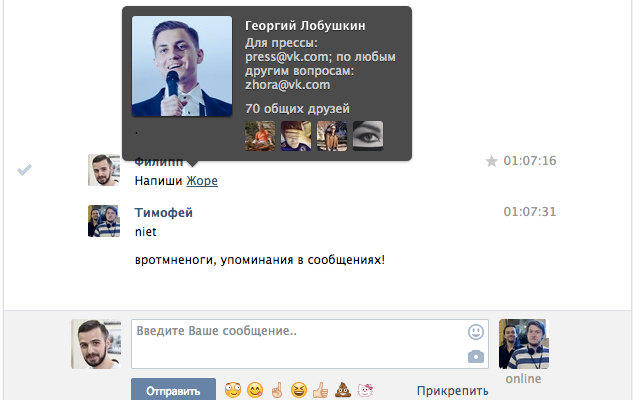Click the Жоре mention link
Viewport: 640px width, 400px height.
(202, 180)
